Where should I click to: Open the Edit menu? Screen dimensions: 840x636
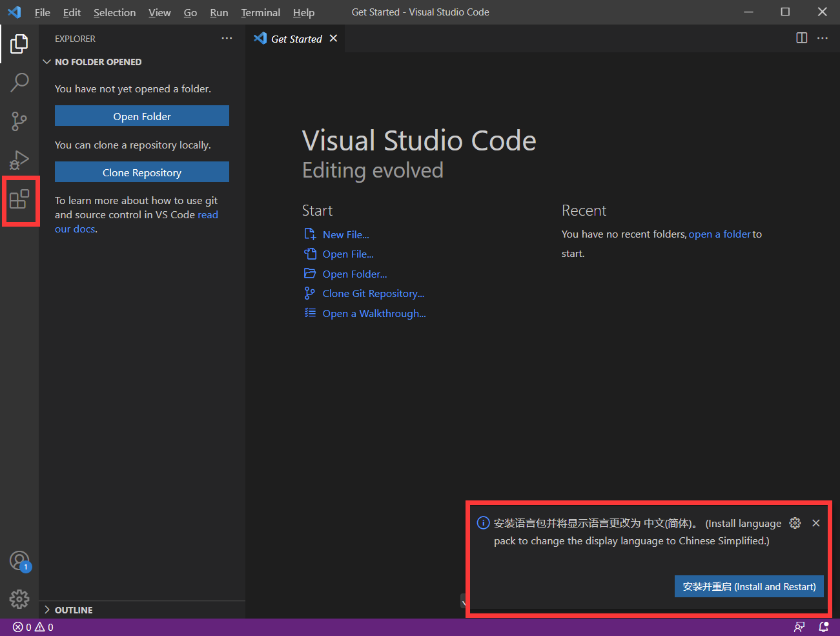(72, 12)
